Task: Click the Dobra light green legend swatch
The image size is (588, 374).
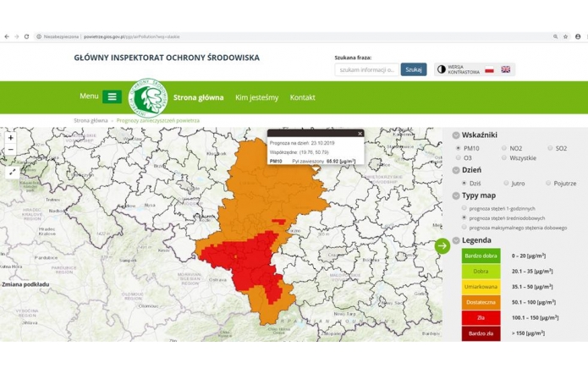Action: point(481,272)
